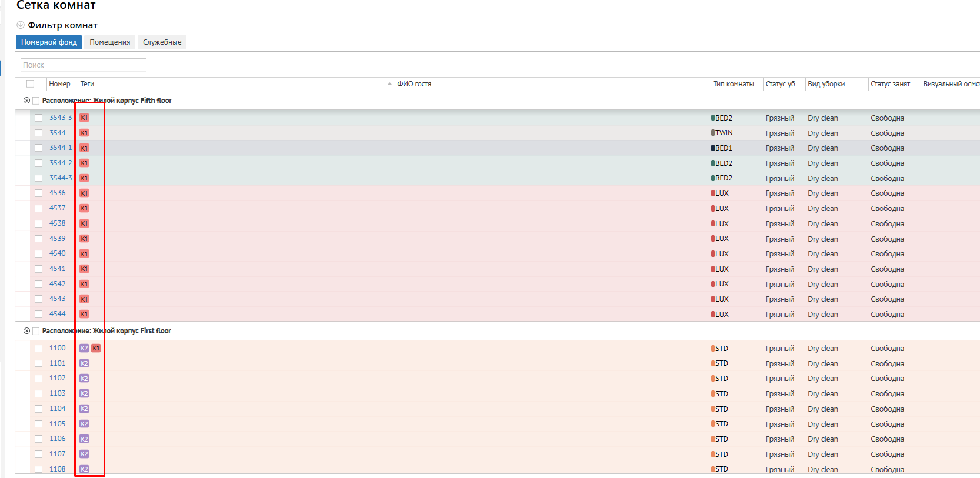Image resolution: width=980 pixels, height=478 pixels.
Task: Collapse the Жилой корпус First floor group
Action: tap(26, 331)
